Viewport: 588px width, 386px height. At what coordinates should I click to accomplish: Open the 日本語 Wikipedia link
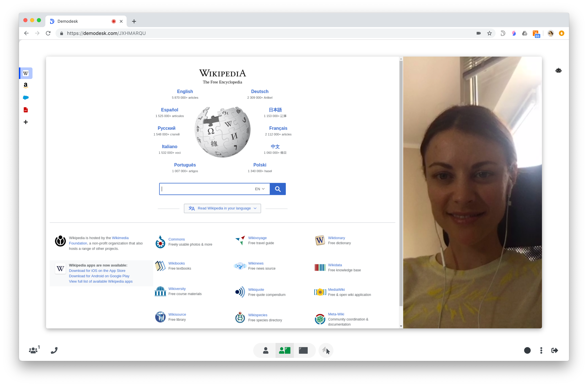[x=275, y=110]
